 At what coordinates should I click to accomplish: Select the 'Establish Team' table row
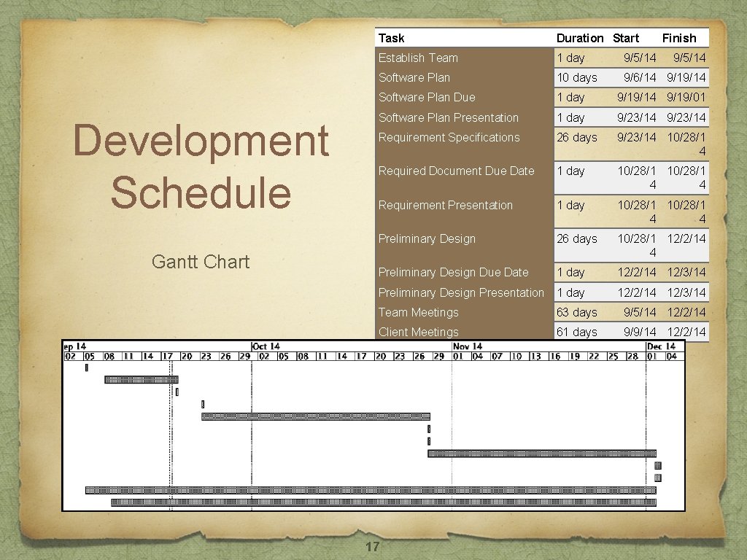tap(418, 58)
